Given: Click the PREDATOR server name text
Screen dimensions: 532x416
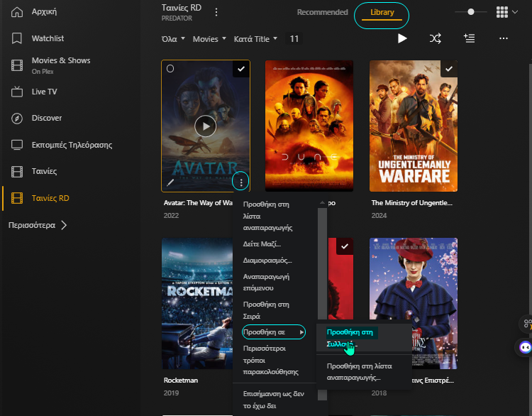Looking at the screenshot, I should click(x=177, y=18).
